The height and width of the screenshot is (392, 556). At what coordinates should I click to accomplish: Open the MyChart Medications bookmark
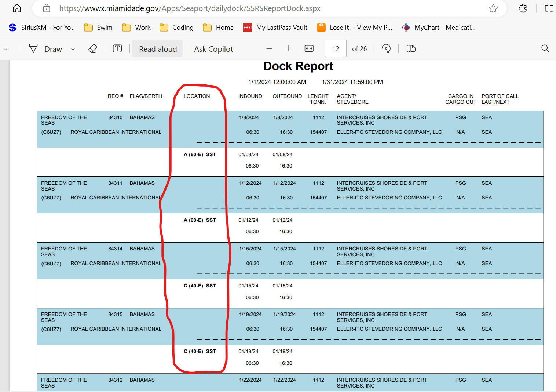coord(439,27)
